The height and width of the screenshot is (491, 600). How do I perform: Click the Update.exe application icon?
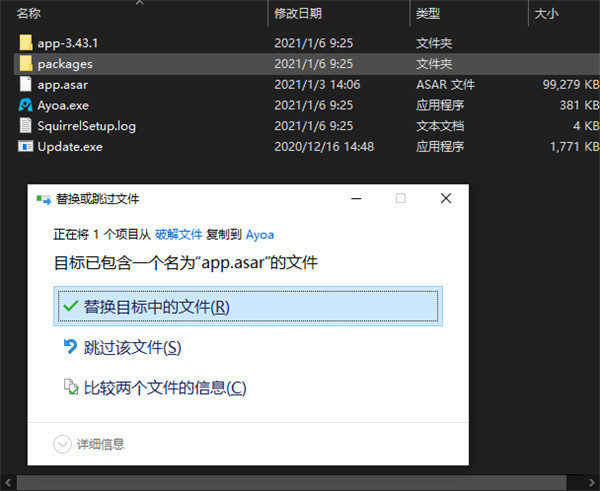(26, 147)
